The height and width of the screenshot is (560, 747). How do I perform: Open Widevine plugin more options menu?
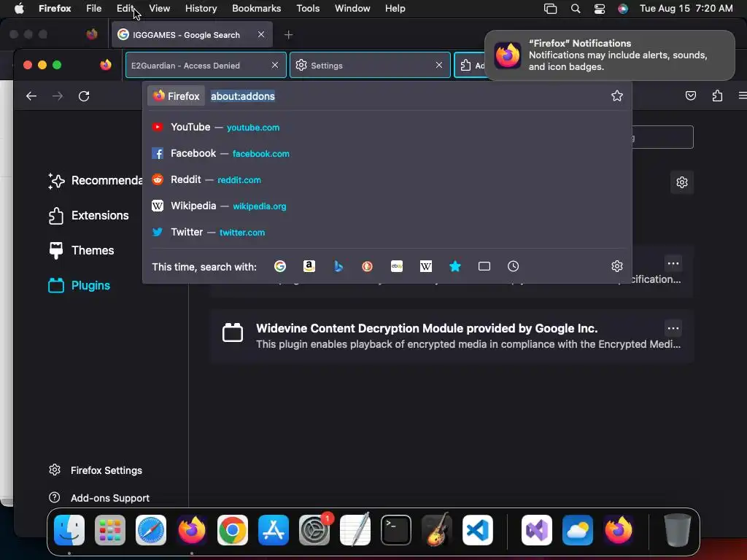point(673,328)
